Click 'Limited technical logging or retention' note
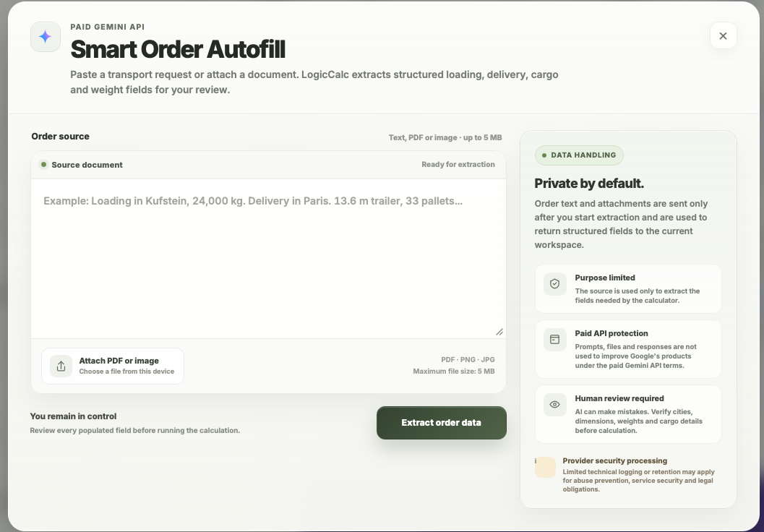The height and width of the screenshot is (532, 764). (x=639, y=481)
